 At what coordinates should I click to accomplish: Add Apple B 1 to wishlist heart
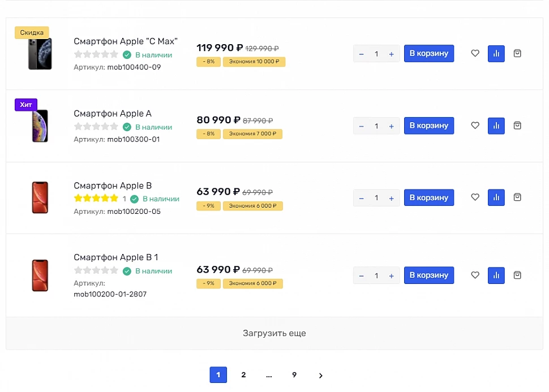pyautogui.click(x=475, y=275)
